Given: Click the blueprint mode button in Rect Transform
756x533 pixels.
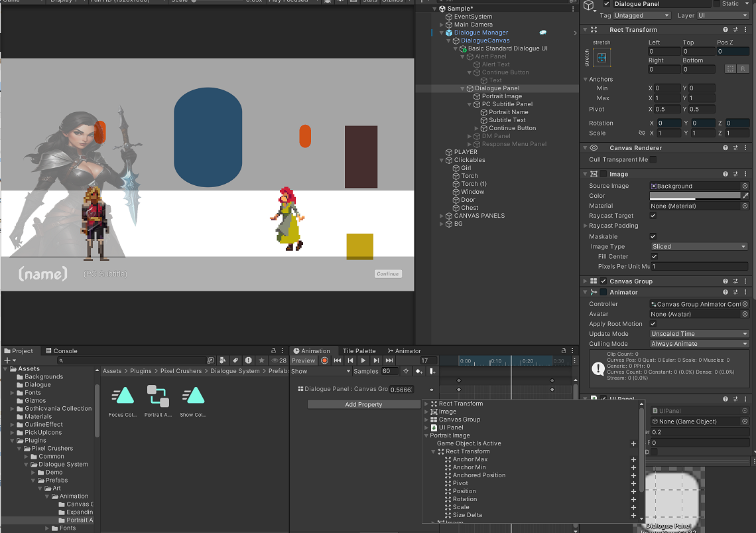Looking at the screenshot, I should (x=731, y=69).
